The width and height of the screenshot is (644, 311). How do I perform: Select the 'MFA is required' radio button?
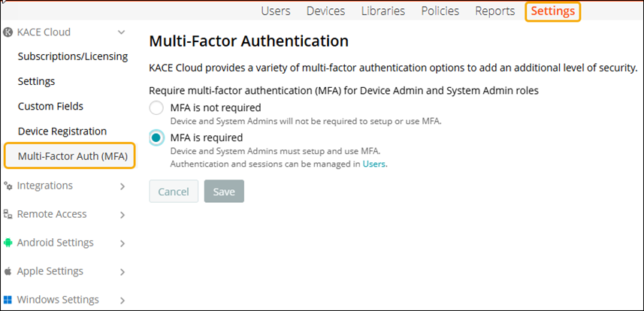pyautogui.click(x=156, y=137)
